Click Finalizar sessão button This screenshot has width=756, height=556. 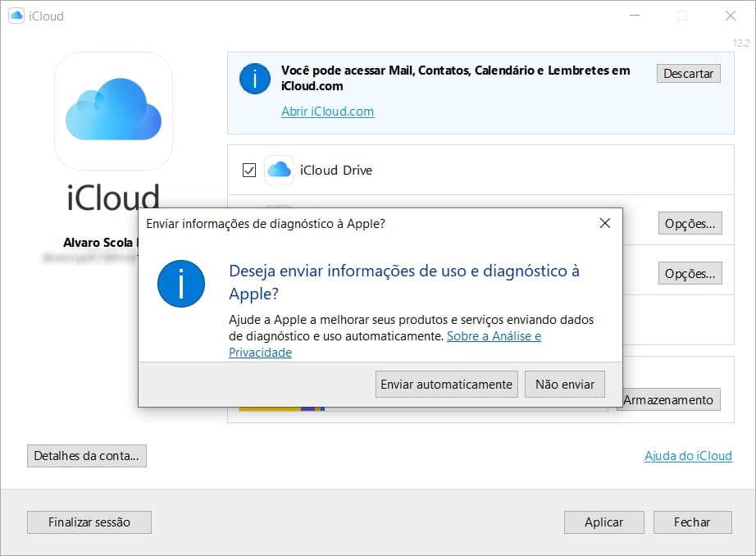pos(89,522)
